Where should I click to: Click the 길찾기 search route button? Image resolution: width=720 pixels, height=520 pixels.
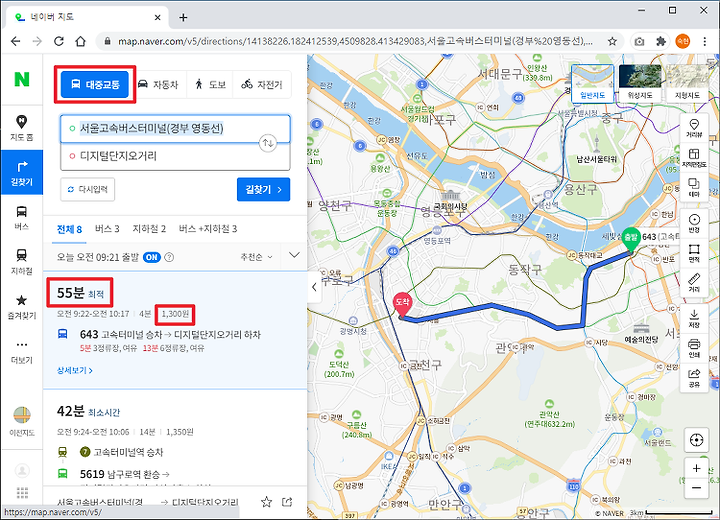(x=264, y=189)
